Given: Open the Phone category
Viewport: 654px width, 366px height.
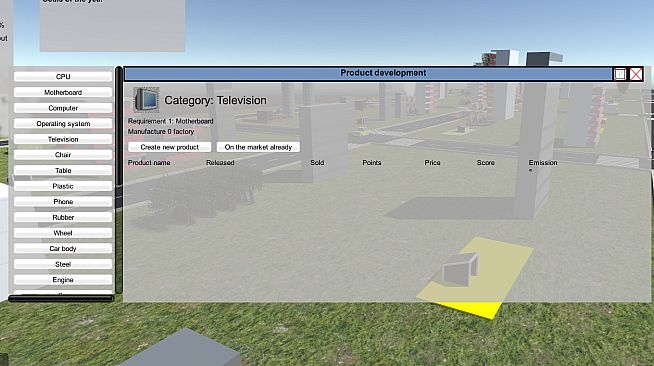Looking at the screenshot, I should pos(63,202).
